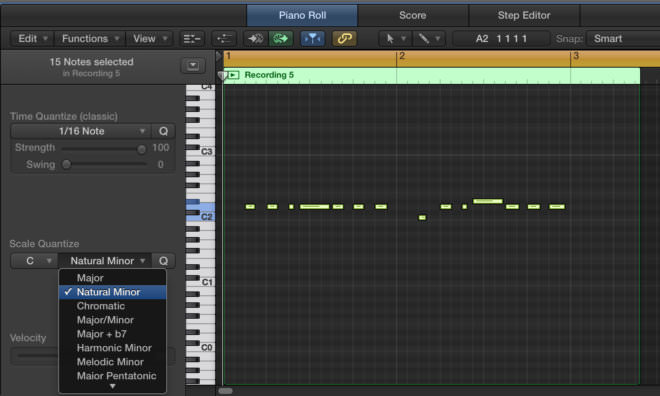Choose Major from the scale list
This screenshot has height=396, width=660.
point(112,278)
